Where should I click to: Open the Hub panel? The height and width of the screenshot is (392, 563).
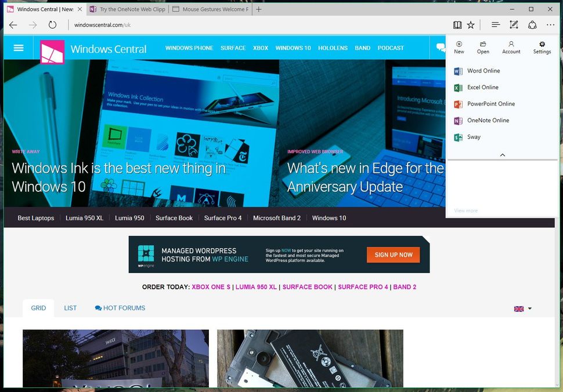click(x=495, y=25)
